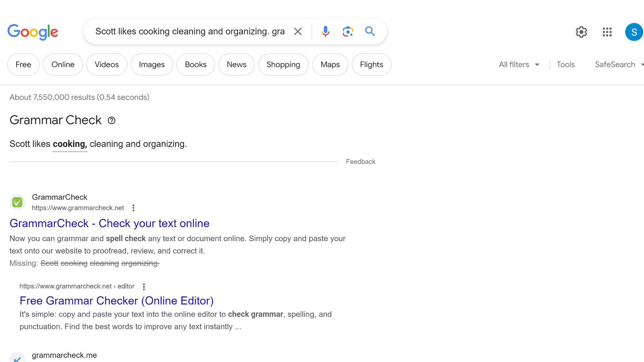
Task: Select the Videos tab filter
Action: tap(107, 64)
